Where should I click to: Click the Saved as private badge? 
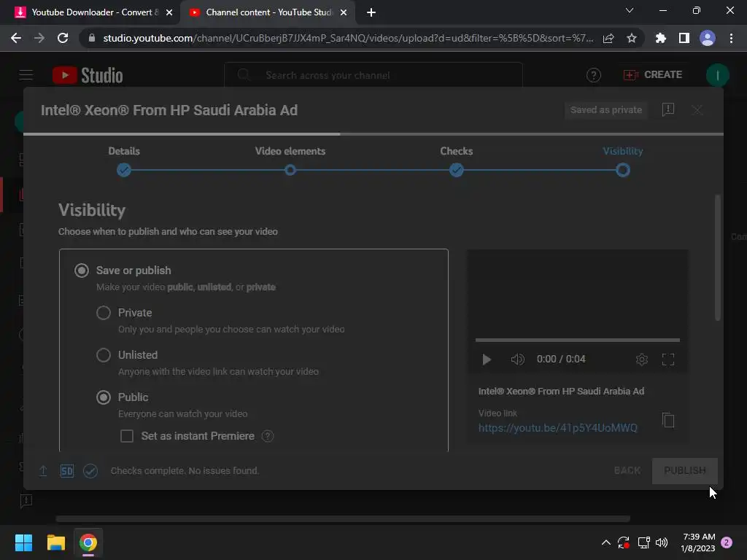[606, 110]
